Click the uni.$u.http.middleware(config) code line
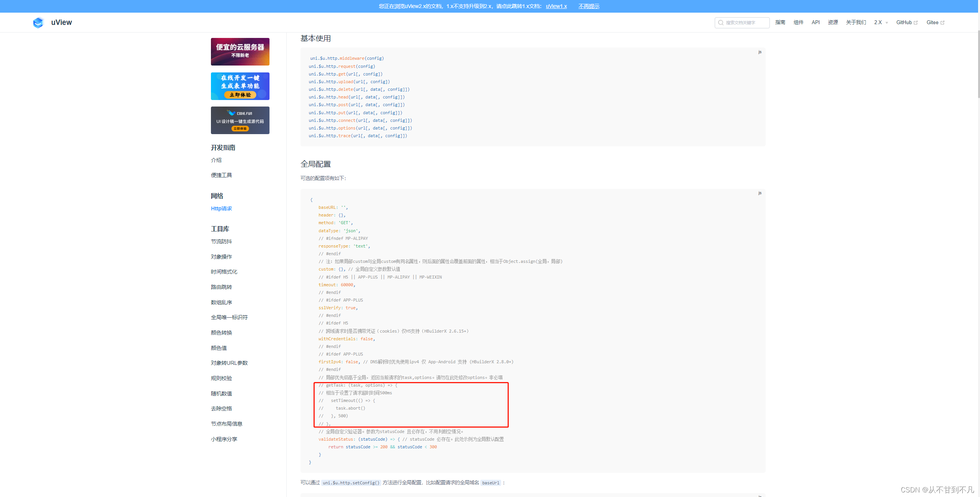This screenshot has height=497, width=980. [x=347, y=58]
